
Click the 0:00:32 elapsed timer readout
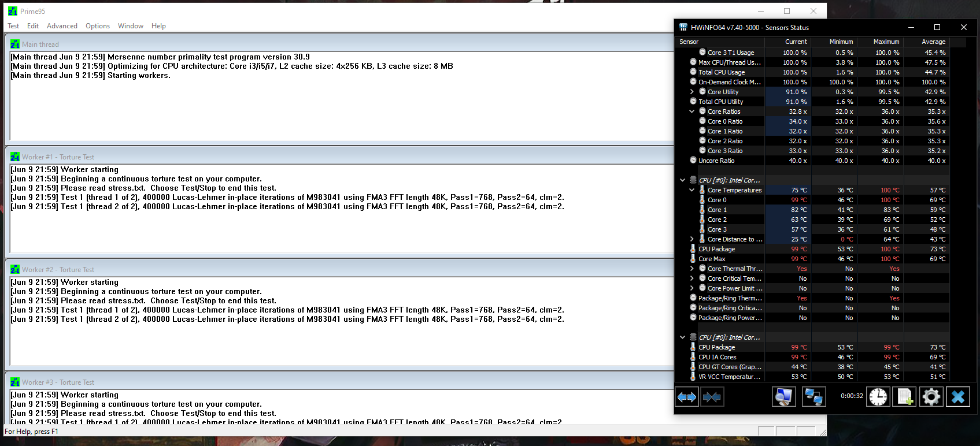852,396
